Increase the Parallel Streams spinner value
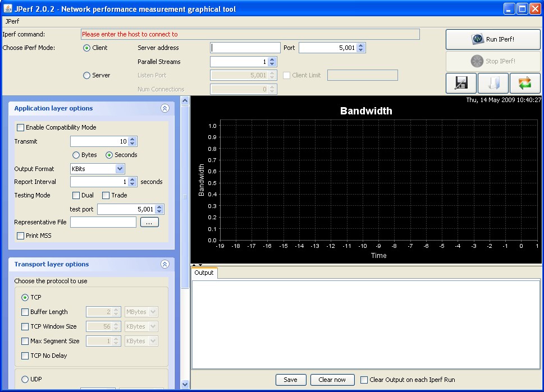Image resolution: width=544 pixels, height=392 pixels. click(272, 59)
